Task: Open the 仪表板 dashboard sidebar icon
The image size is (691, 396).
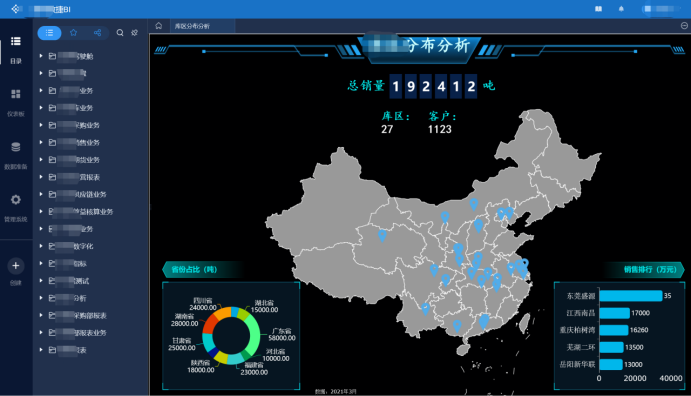Action: point(16,94)
